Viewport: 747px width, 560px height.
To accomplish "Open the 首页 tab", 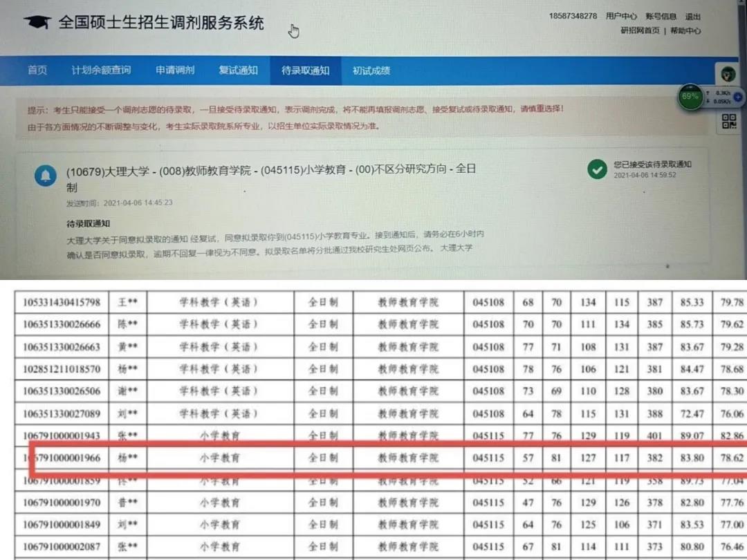I will 37,71.
